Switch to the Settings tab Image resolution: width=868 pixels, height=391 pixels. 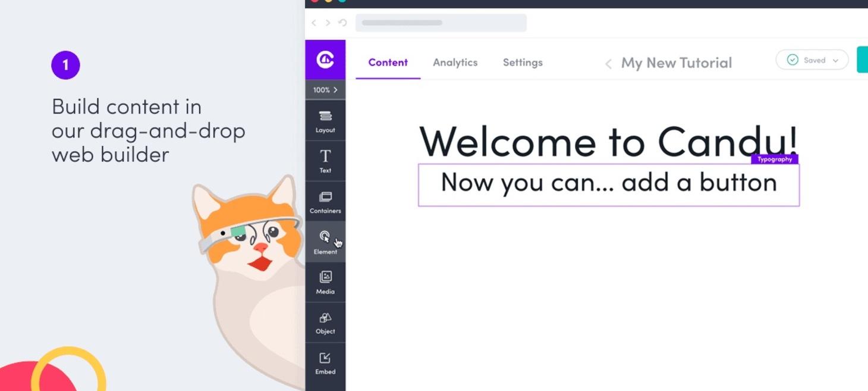(523, 62)
